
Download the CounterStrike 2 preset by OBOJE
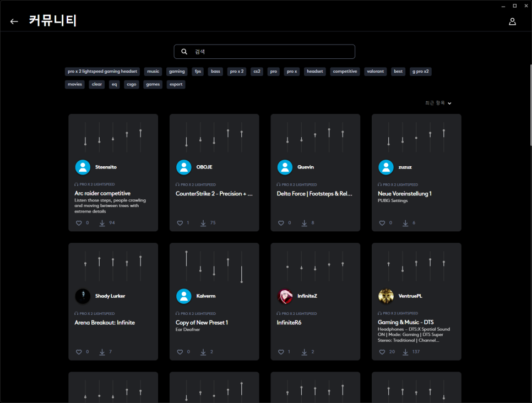pos(203,223)
